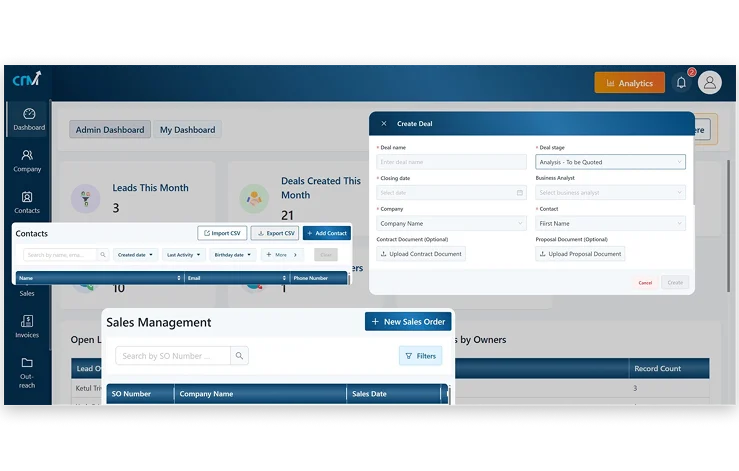The width and height of the screenshot is (739, 471).
Task: Open the Dashboard sidebar icon
Action: [x=29, y=114]
